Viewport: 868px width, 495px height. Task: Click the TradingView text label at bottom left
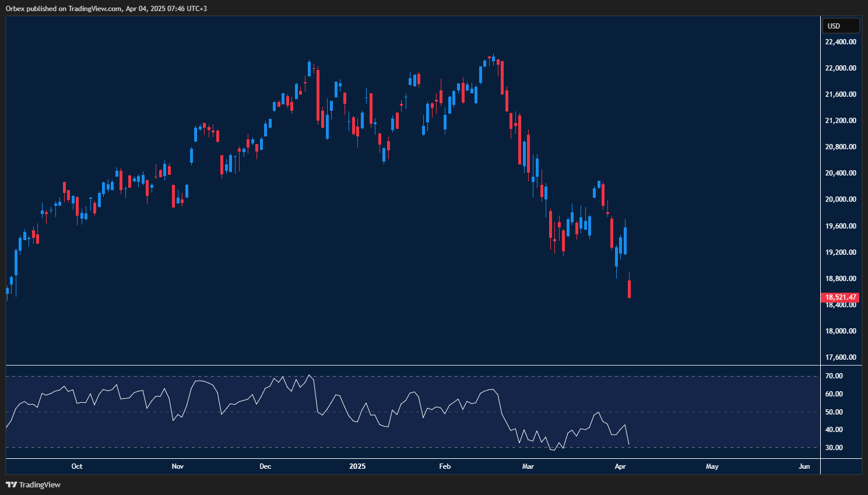coord(40,485)
